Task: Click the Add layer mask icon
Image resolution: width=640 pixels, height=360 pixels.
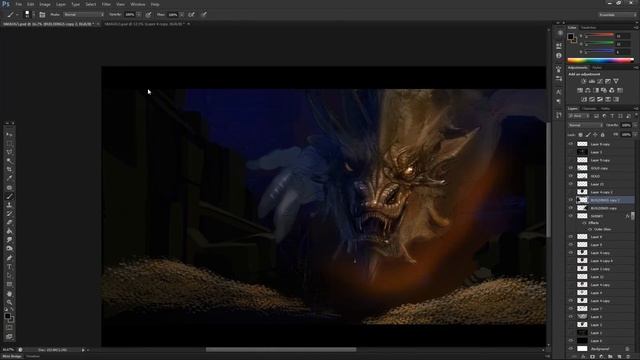Action: click(x=592, y=357)
